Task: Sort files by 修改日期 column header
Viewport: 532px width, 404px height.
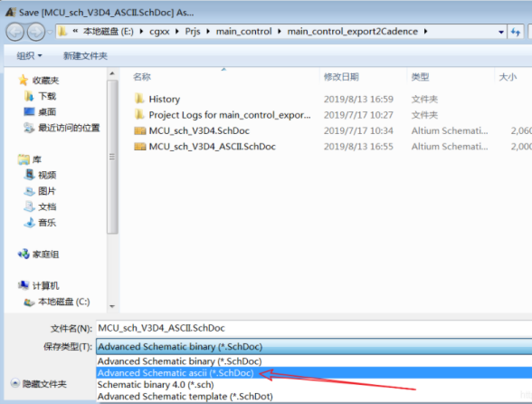Action: 341,77
